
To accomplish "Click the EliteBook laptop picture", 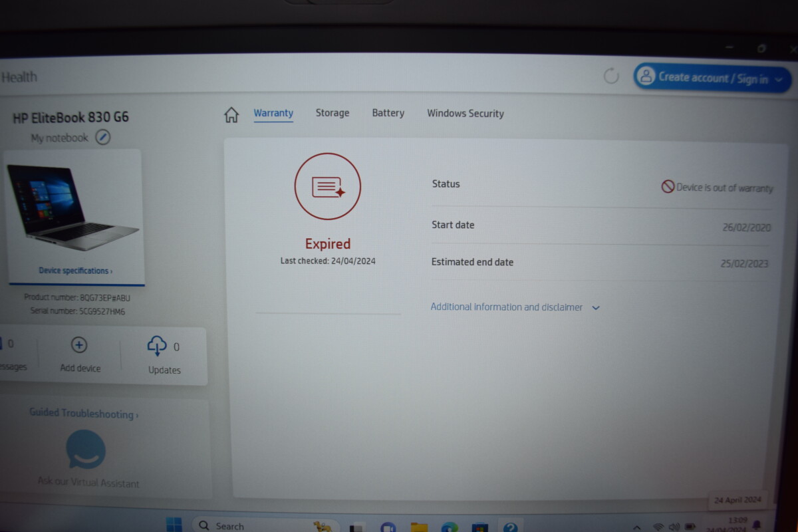I will click(73, 207).
